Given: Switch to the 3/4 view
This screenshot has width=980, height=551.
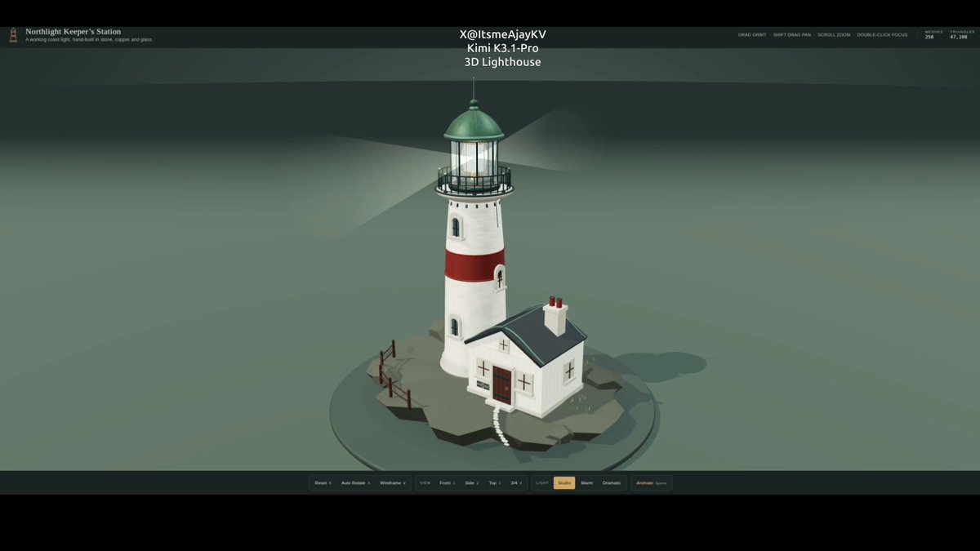Looking at the screenshot, I should (x=516, y=483).
